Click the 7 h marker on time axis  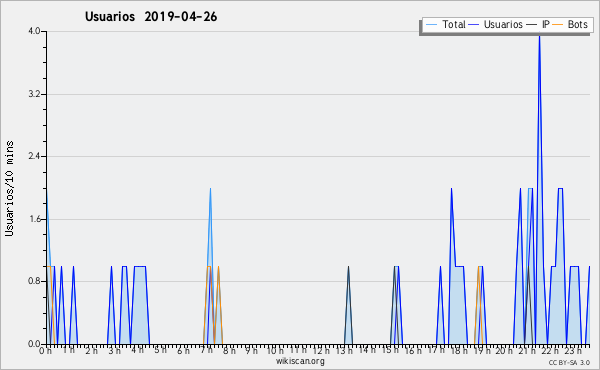207,350
